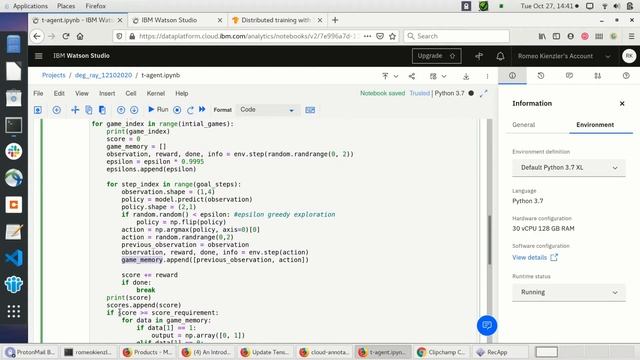The width and height of the screenshot is (640, 360).
Task: Switch to Clipchamp taskbar window
Action: tap(442, 352)
